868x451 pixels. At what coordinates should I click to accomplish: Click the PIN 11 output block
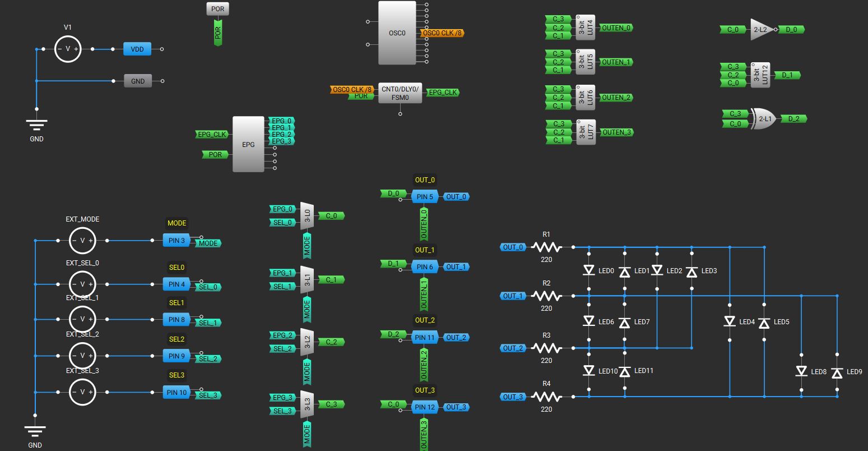[424, 338]
